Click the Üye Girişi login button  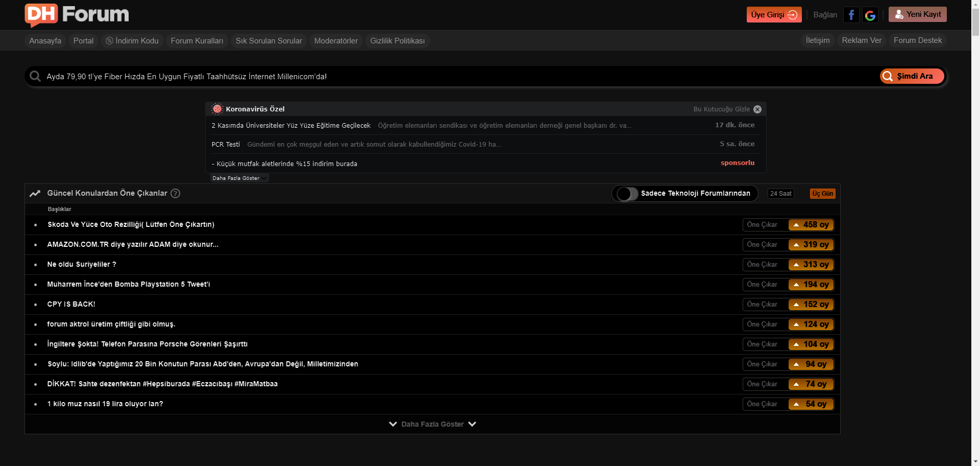click(x=773, y=15)
